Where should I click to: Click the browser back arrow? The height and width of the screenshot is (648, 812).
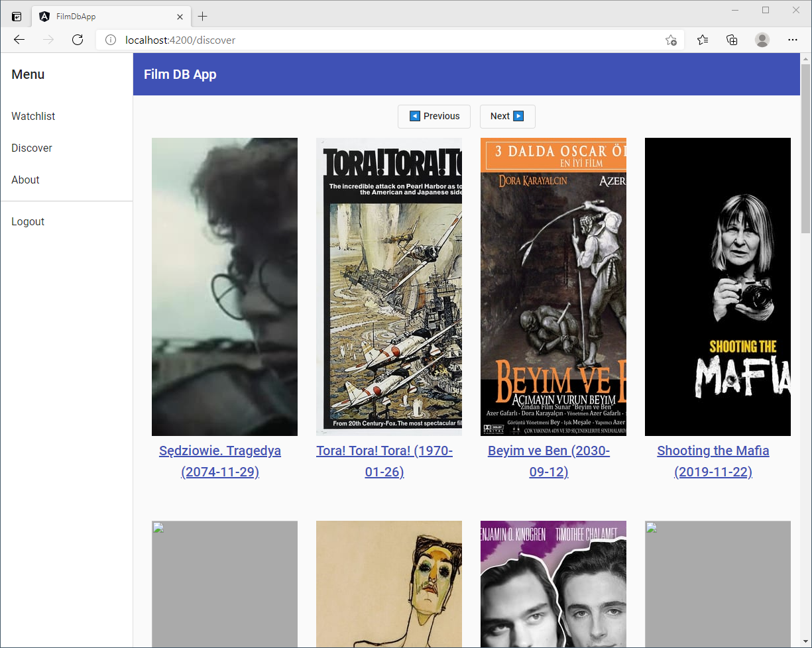coord(19,40)
